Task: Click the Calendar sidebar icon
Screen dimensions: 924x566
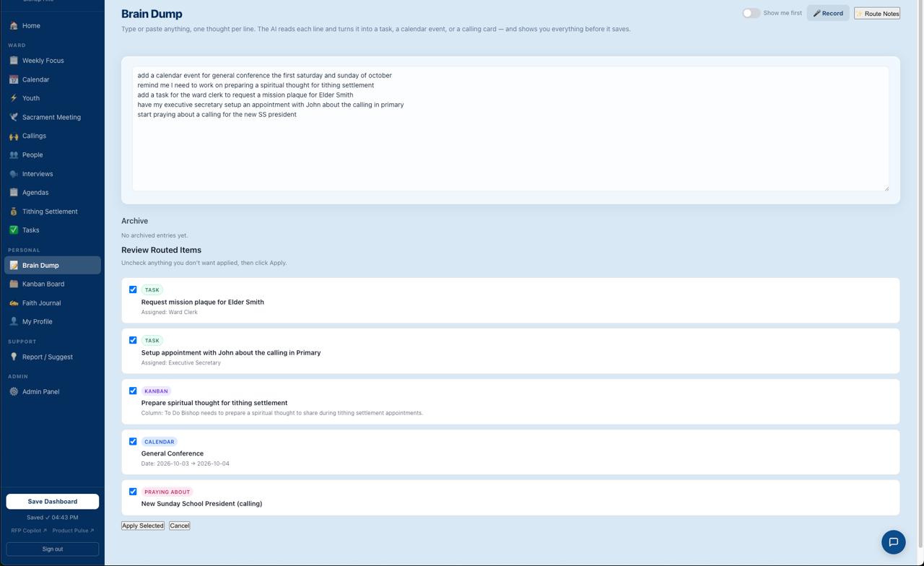Action: pyautogui.click(x=14, y=79)
